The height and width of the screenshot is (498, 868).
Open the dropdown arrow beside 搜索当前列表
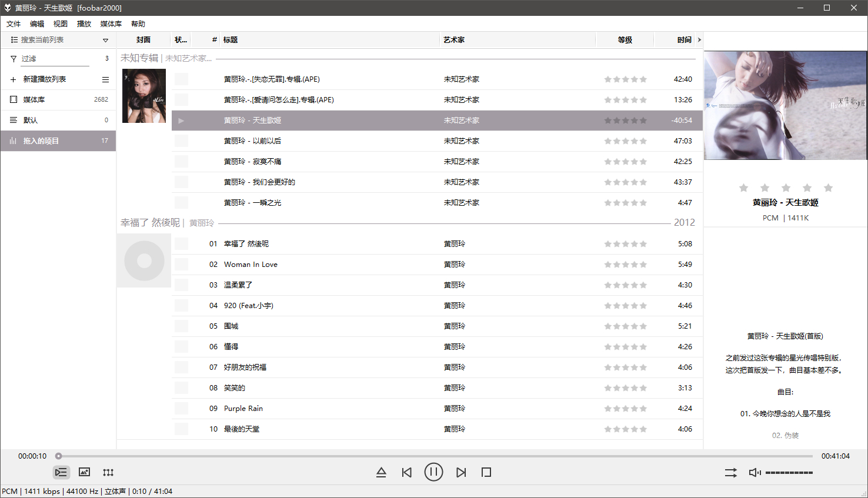[105, 40]
